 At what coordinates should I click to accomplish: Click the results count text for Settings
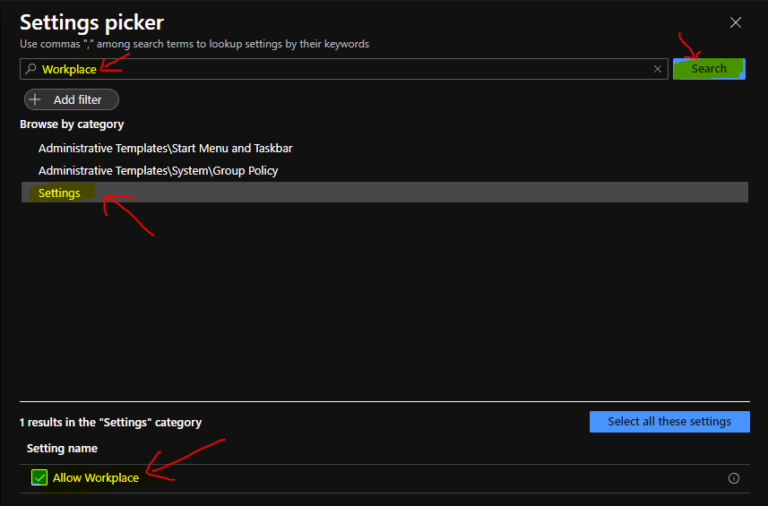(x=110, y=423)
